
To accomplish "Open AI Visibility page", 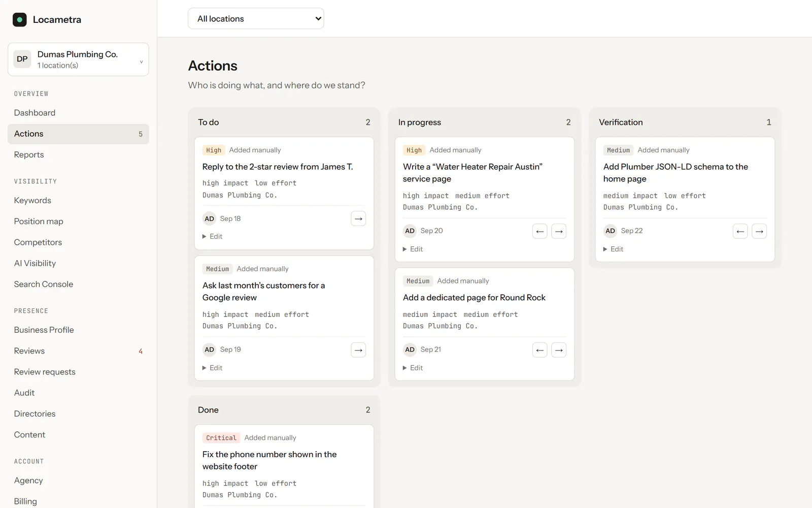I will [x=78, y=263].
